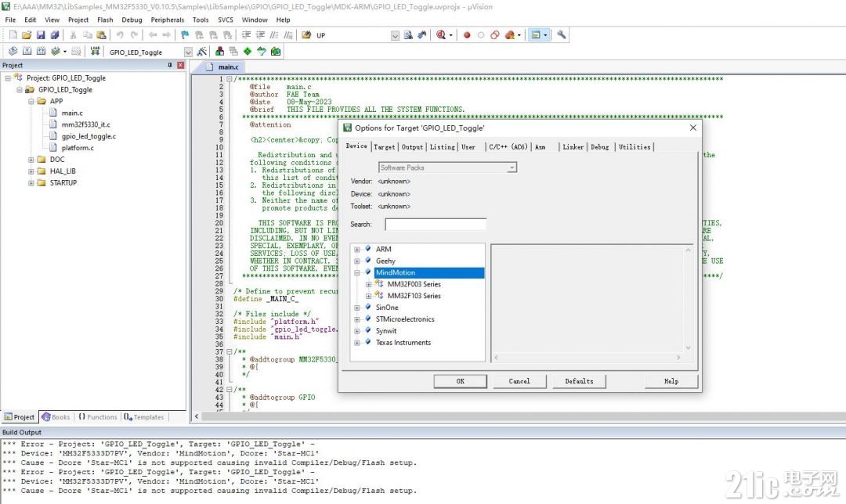
Task: Open Manage Run-Time Environment green diamond icon
Action: pyautogui.click(x=248, y=52)
